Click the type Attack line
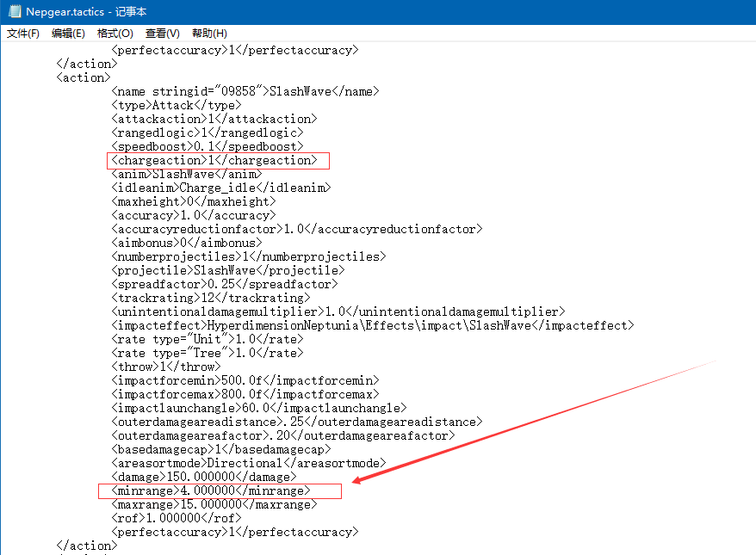The image size is (756, 555). pyautogui.click(x=170, y=105)
